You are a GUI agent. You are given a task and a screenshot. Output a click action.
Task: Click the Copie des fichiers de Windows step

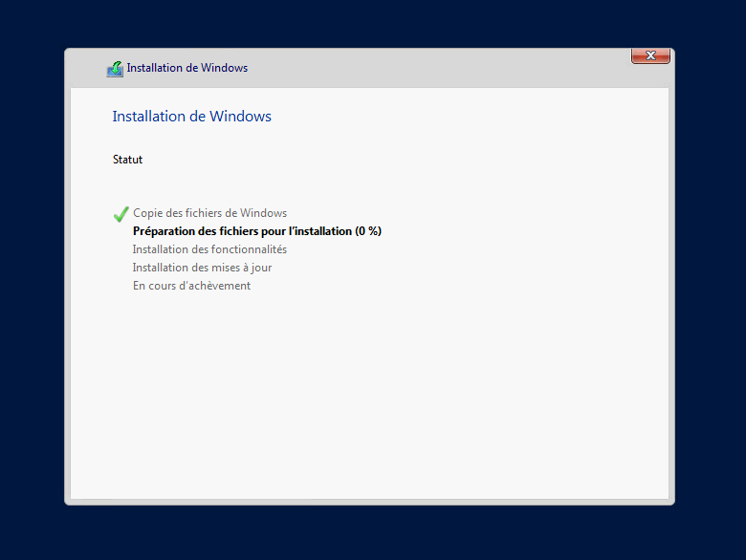(x=209, y=213)
